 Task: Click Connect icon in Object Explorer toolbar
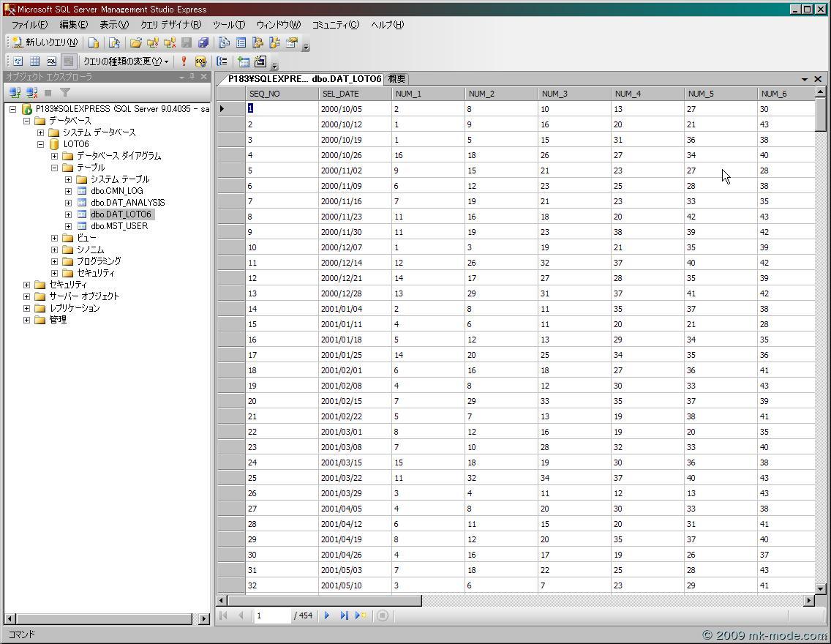pyautogui.click(x=15, y=92)
